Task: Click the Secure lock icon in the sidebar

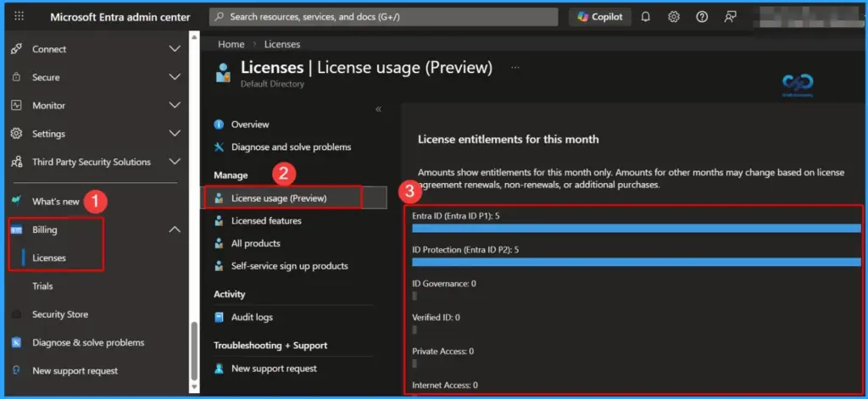Action: pyautogui.click(x=17, y=77)
